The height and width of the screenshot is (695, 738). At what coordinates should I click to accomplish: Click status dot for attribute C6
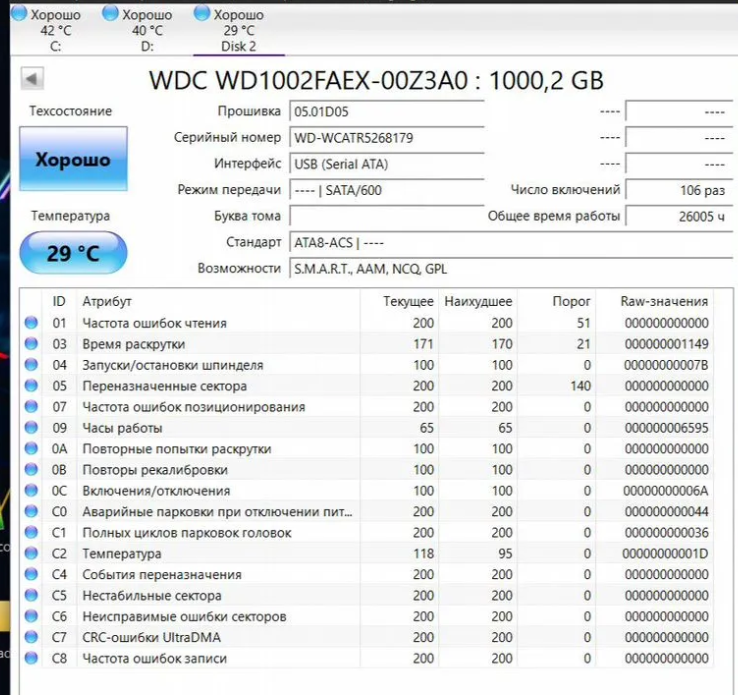pos(31,616)
